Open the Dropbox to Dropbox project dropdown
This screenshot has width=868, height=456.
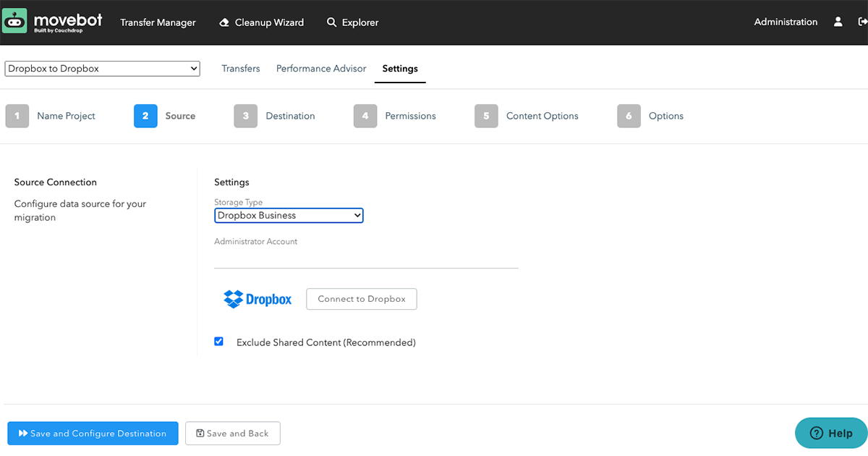[102, 68]
